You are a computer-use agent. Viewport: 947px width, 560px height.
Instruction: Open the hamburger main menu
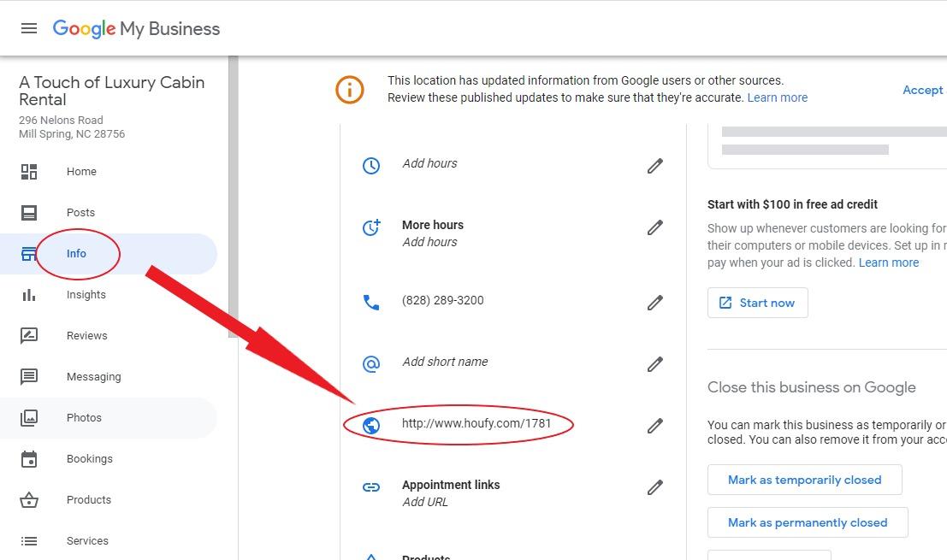point(29,28)
